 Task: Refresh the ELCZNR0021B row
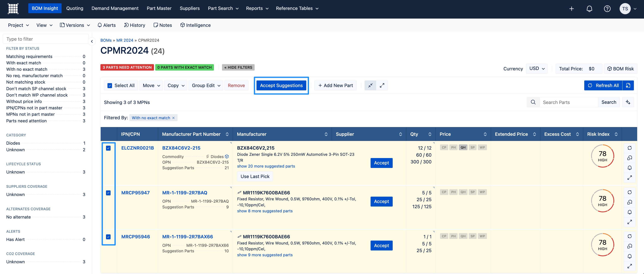pyautogui.click(x=630, y=148)
